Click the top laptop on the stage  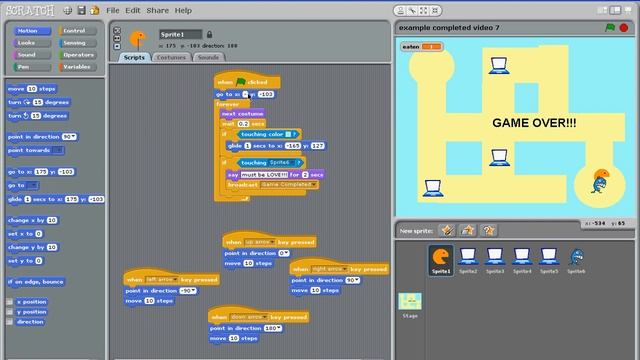point(499,66)
